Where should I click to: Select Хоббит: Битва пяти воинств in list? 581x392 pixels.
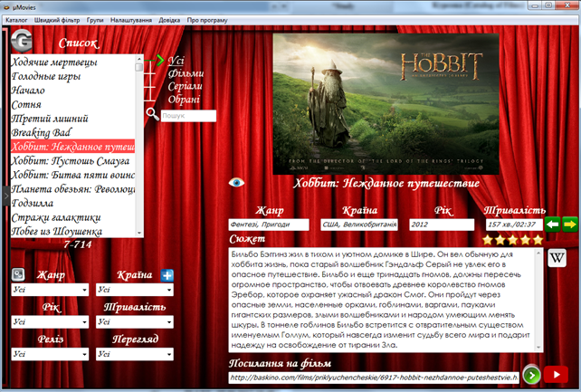(x=72, y=175)
